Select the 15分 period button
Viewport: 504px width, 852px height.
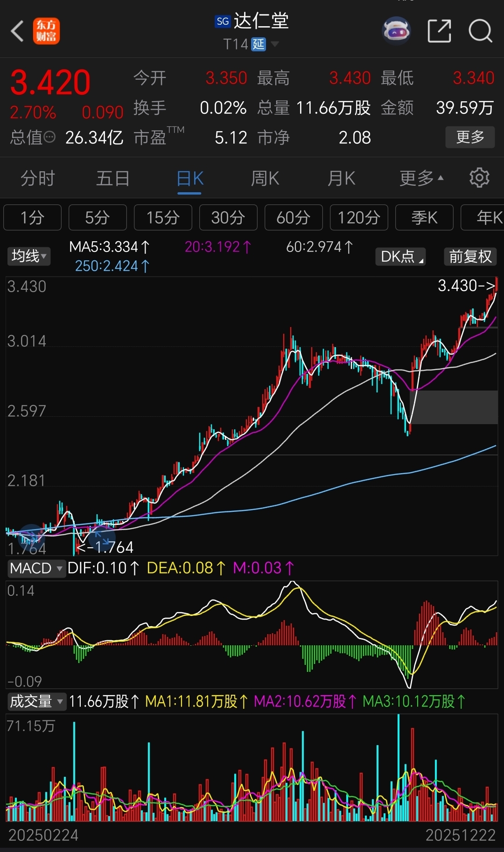pyautogui.click(x=163, y=217)
